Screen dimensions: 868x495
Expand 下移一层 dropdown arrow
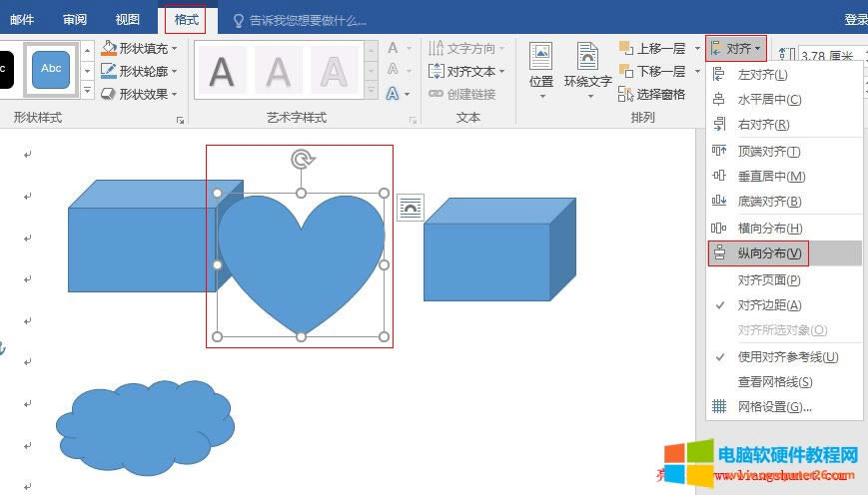pyautogui.click(x=697, y=71)
